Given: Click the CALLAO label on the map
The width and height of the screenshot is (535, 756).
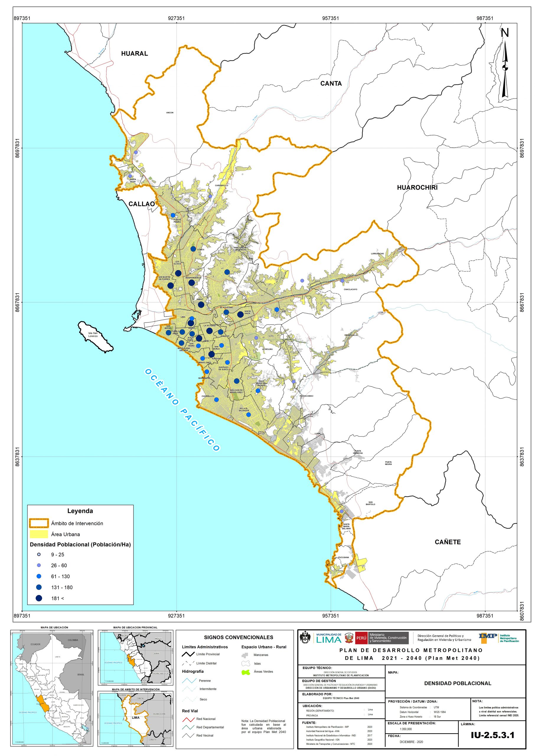Looking at the screenshot, I should tap(142, 204).
